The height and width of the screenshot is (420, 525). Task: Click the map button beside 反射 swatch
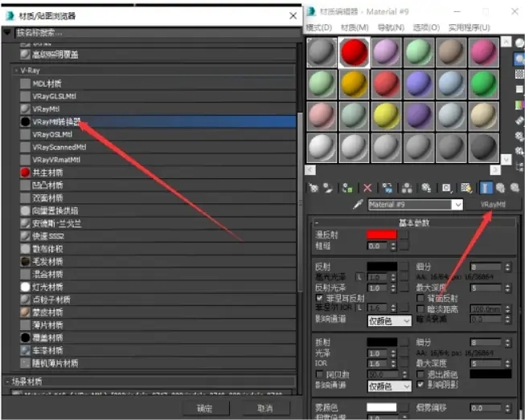pos(404,267)
